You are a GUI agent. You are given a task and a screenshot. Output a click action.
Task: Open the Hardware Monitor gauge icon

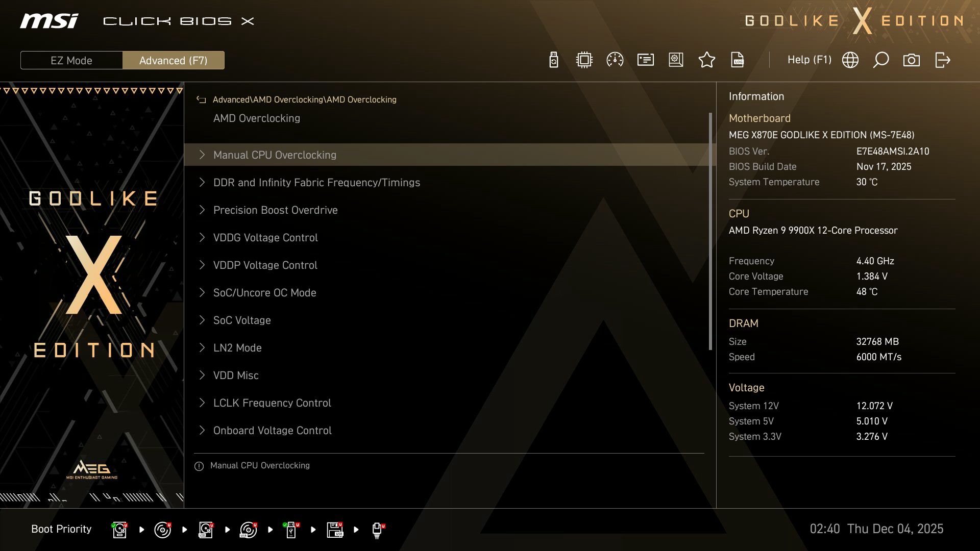tap(615, 60)
